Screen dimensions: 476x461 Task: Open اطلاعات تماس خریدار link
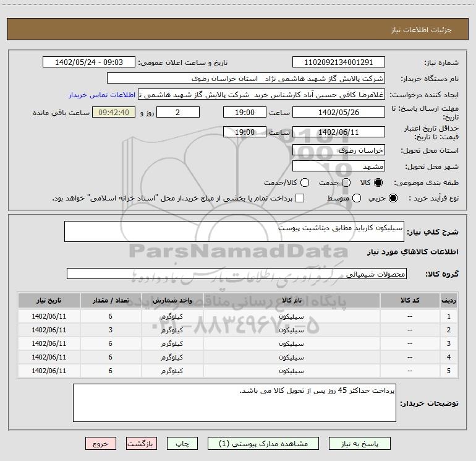tap(102, 95)
